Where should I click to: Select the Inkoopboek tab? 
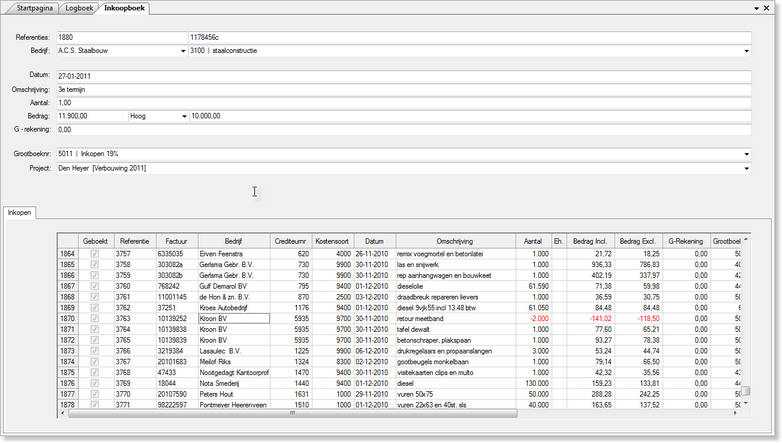(x=124, y=8)
